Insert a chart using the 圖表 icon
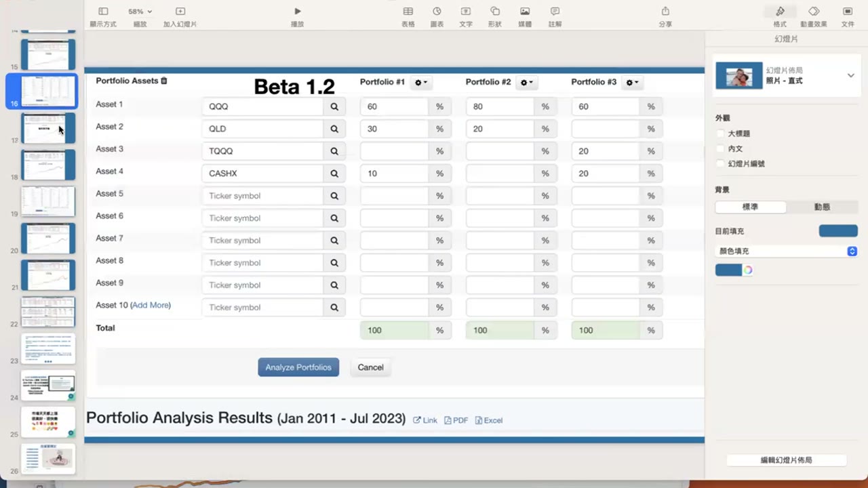The image size is (868, 488). click(437, 16)
